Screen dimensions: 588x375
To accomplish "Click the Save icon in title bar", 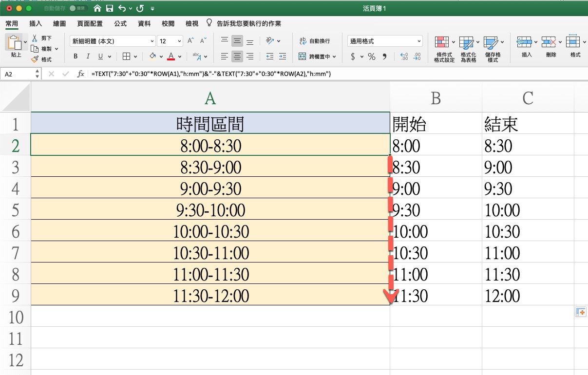I will 110,9.
